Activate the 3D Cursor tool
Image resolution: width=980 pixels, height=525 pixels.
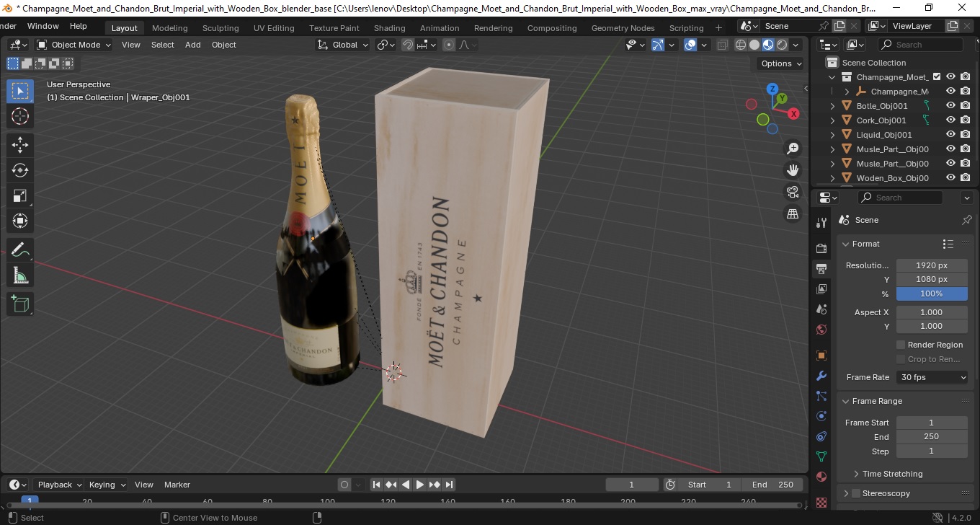[20, 116]
